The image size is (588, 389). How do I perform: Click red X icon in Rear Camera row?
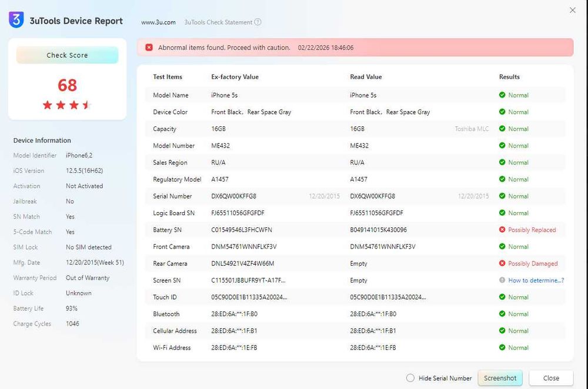pos(502,263)
